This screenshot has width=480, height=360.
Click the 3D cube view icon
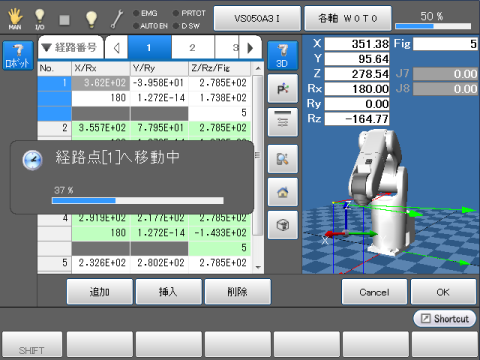point(283,225)
